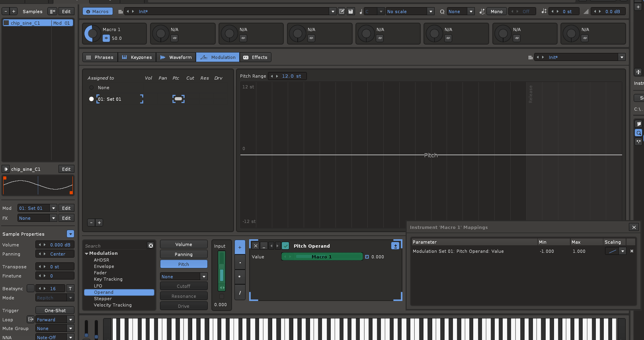Select the divide (/) operand operation
The height and width of the screenshot is (340, 644).
(240, 293)
